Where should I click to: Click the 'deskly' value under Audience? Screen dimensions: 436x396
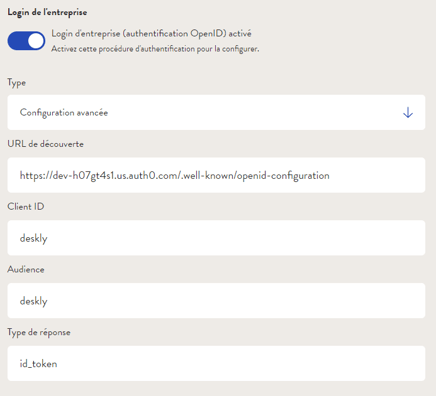click(x=33, y=301)
